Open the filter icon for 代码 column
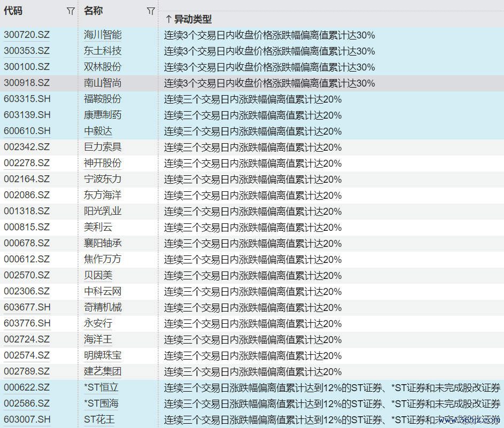The height and width of the screenshot is (428, 504). (x=71, y=11)
